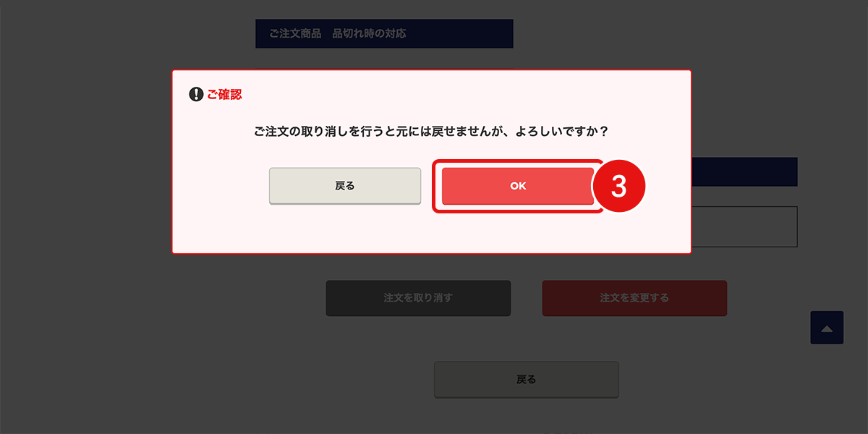This screenshot has width=868, height=434.
Task: Click 戻る button inside the confirmation dialog
Action: [x=345, y=186]
